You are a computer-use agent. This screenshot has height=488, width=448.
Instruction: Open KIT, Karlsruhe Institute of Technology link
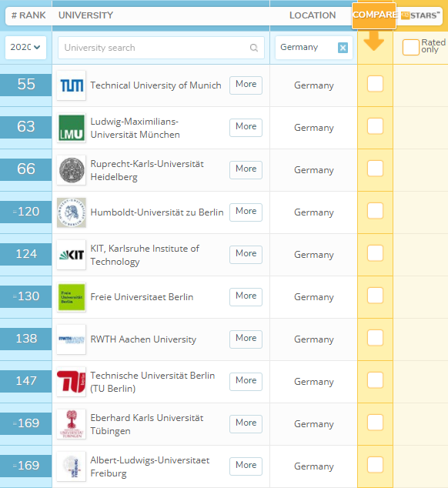tap(145, 255)
